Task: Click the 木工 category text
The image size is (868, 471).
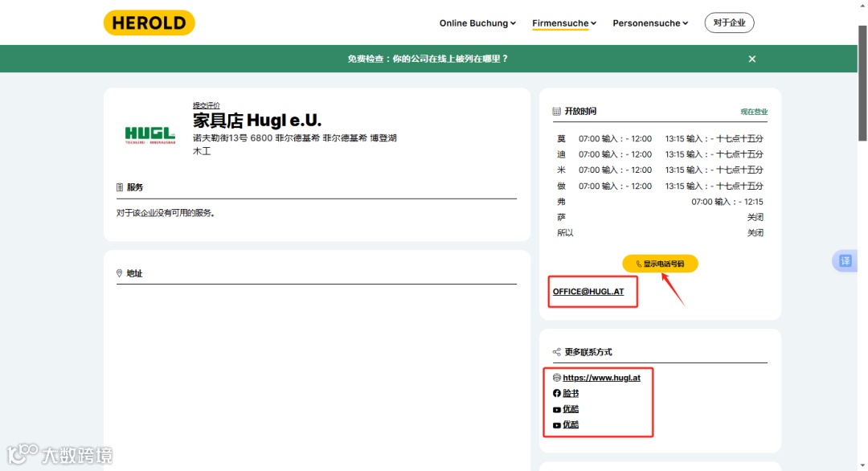Action: coord(202,151)
